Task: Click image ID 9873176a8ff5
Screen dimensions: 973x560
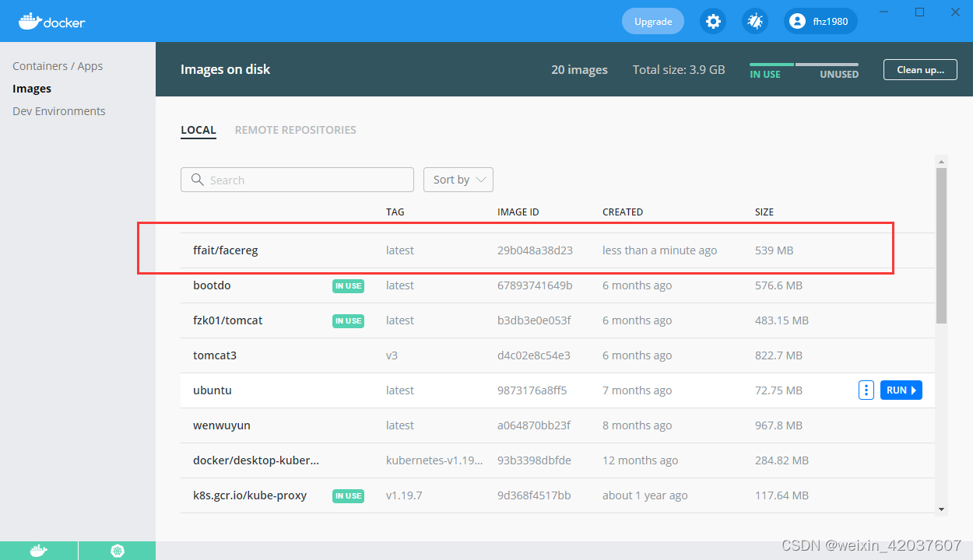Action: point(532,390)
